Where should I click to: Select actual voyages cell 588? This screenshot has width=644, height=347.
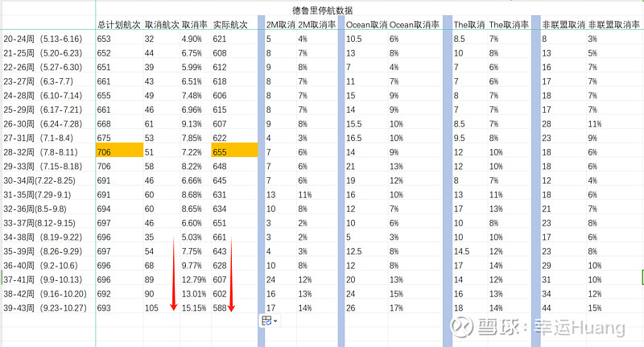tap(220, 308)
